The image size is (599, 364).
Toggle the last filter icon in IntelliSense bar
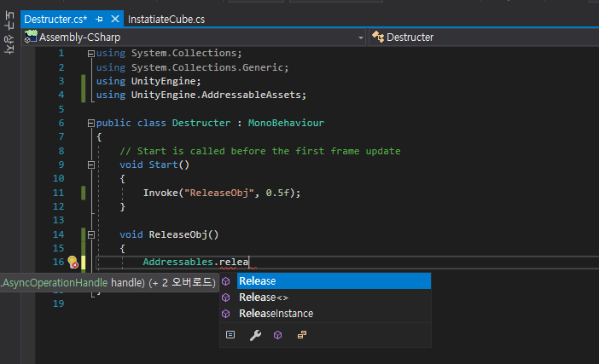[302, 336]
